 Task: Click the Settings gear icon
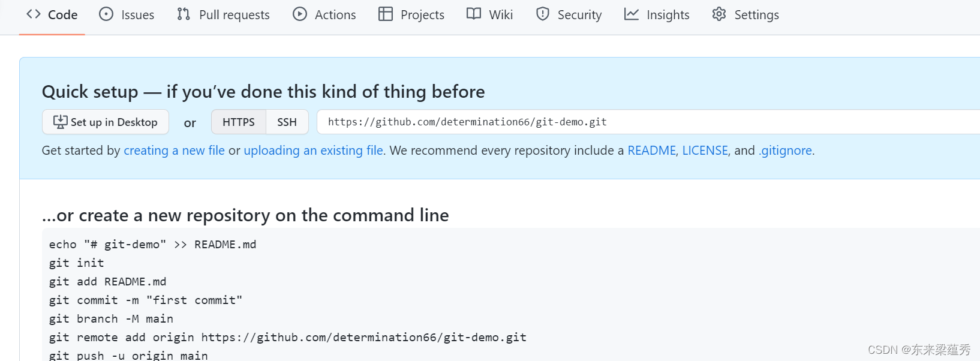click(x=718, y=14)
